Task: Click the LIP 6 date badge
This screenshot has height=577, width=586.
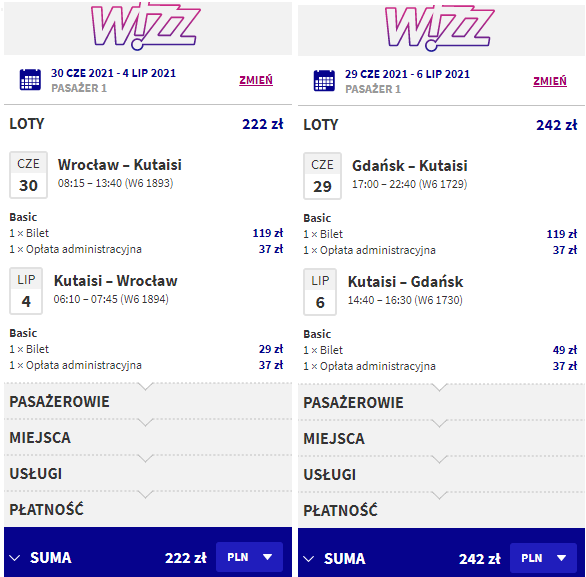Action: [320, 292]
